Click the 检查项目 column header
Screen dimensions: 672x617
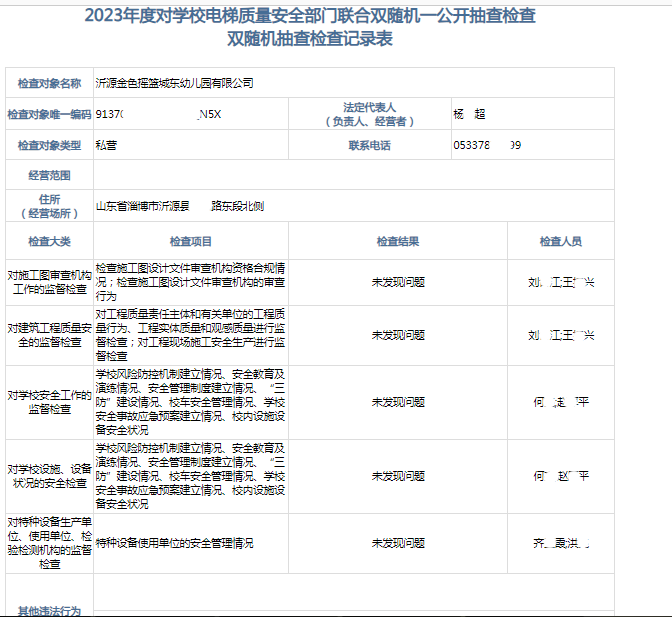[190, 242]
